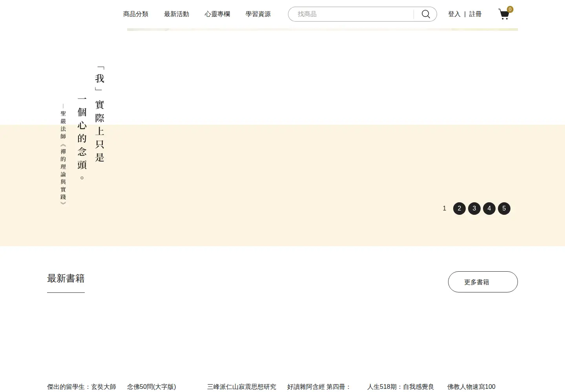This screenshot has height=392, width=565.
Task: Open book 佛教人物速寫100
Action: (x=471, y=387)
